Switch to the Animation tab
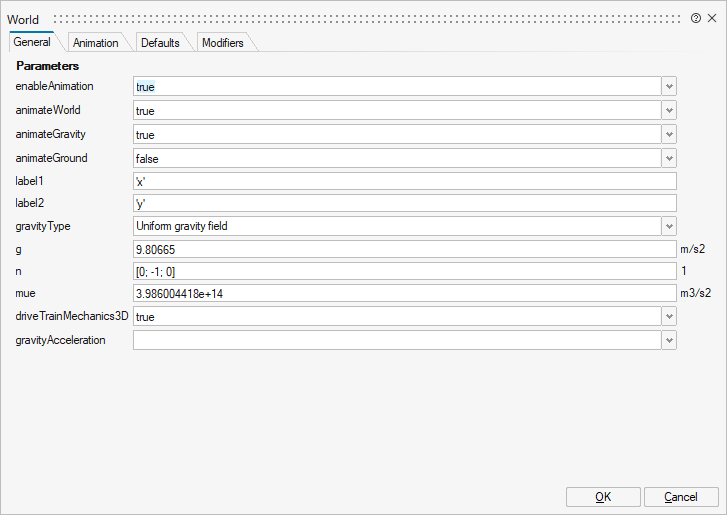The width and height of the screenshot is (727, 515). 95,43
